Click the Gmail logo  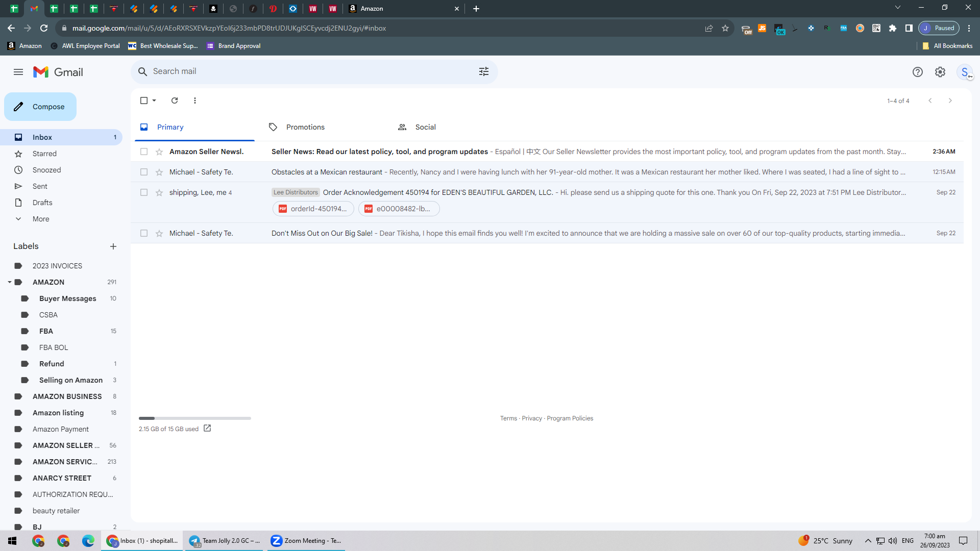point(58,72)
